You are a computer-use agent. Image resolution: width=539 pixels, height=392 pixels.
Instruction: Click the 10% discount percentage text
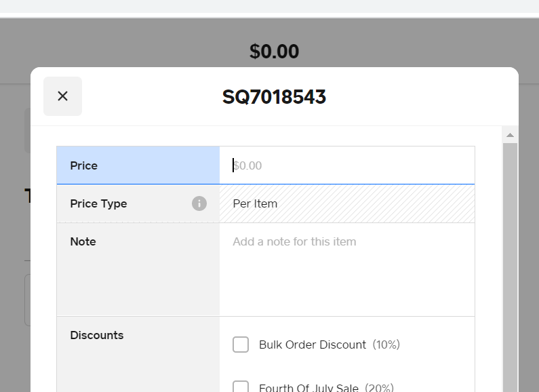click(x=386, y=345)
